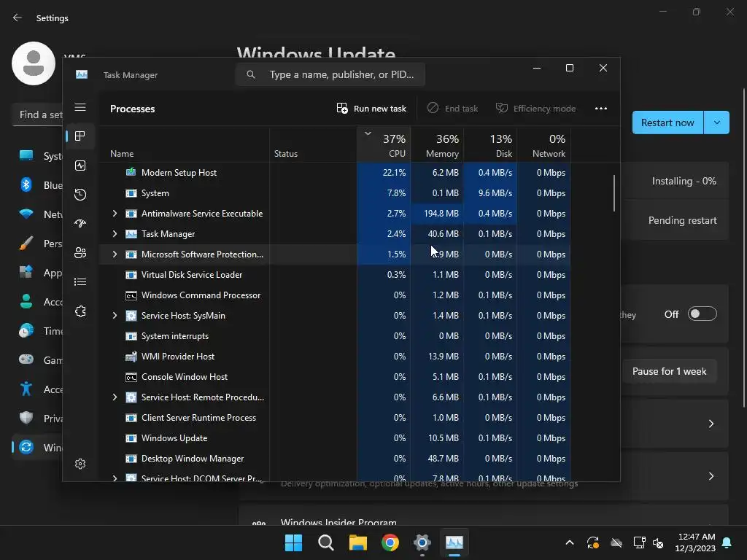Viewport: 747px width, 560px height.
Task: Open Task Manager settings gear
Action: point(80,463)
